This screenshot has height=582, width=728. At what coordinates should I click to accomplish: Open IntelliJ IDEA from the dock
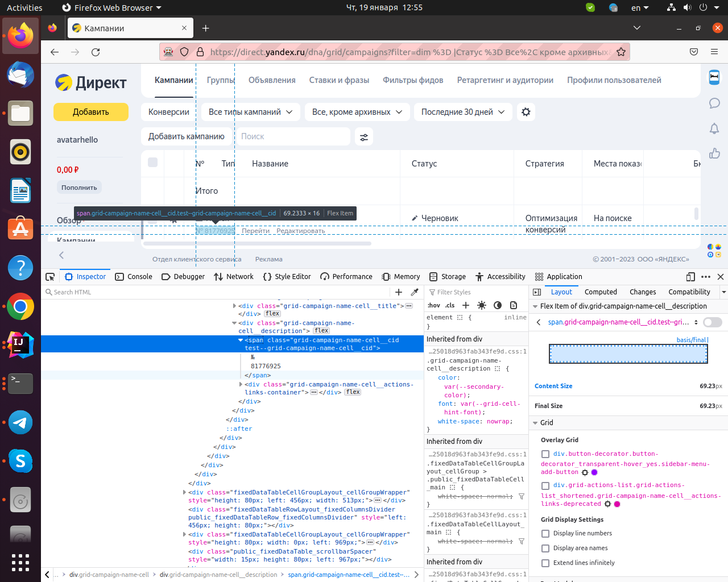point(20,345)
